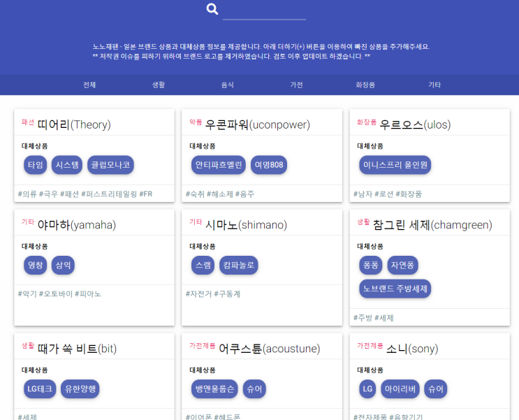Click 슈어 chip in 소니 card

436,389
